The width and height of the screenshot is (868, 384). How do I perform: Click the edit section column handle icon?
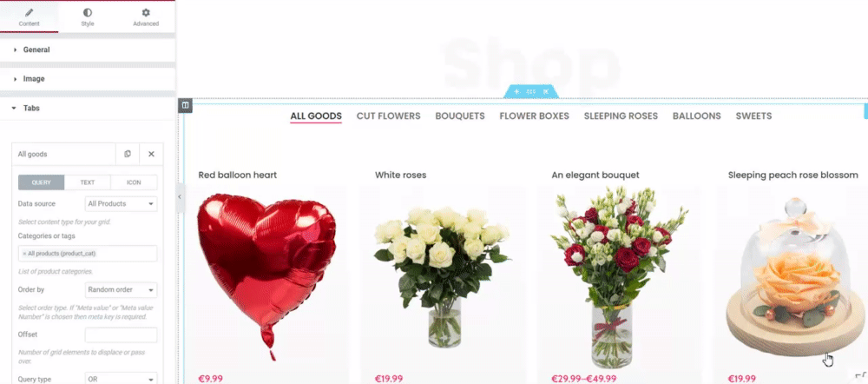(x=186, y=105)
